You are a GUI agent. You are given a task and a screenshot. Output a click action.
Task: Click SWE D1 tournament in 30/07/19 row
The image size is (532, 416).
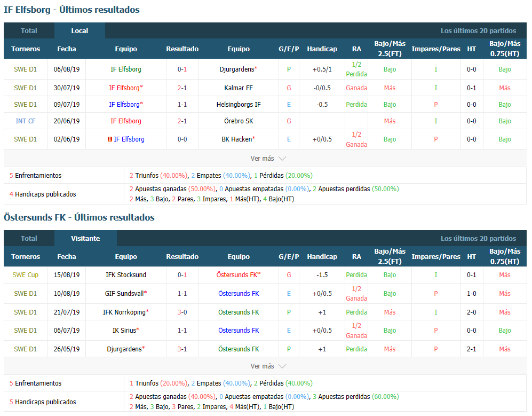coord(26,88)
